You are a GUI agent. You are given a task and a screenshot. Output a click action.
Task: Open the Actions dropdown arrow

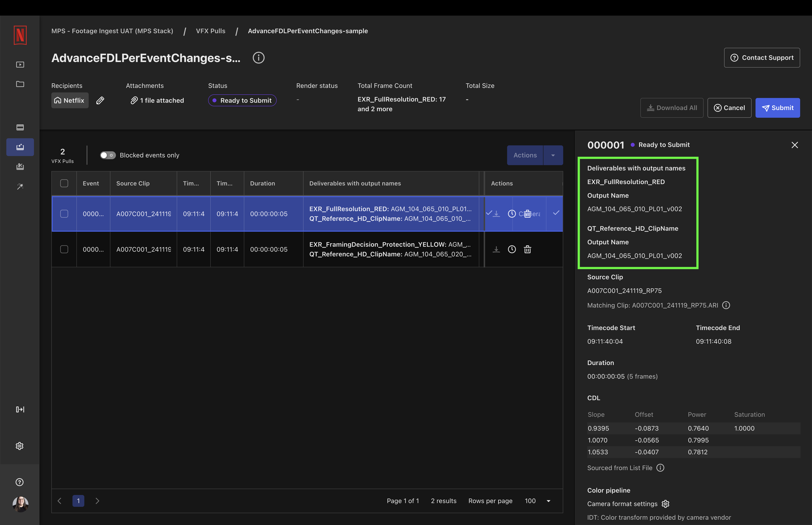553,155
